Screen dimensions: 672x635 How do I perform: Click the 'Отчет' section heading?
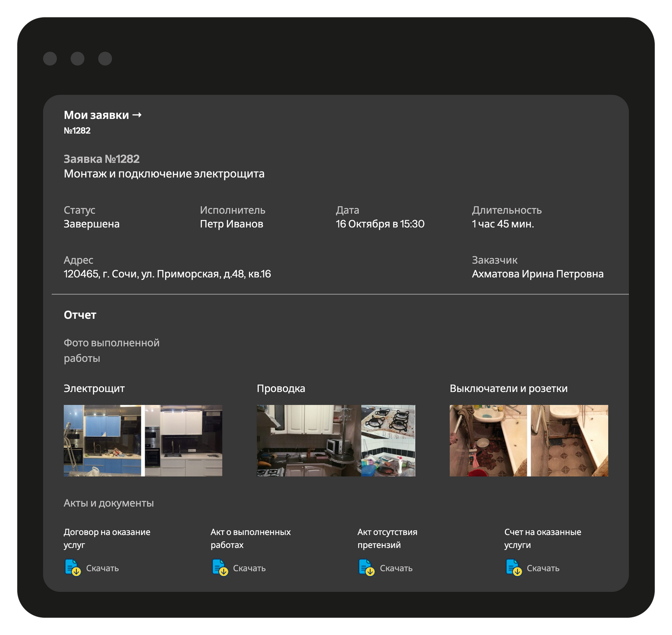(x=80, y=315)
